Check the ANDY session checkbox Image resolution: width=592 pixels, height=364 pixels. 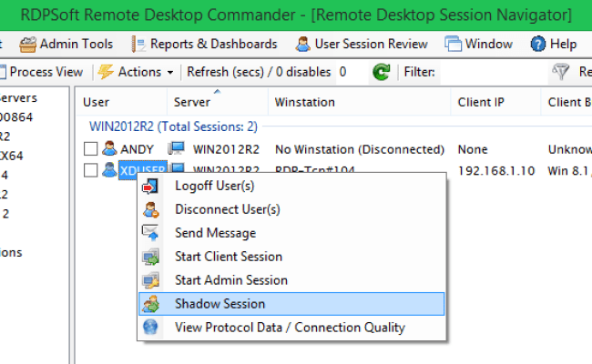click(x=90, y=149)
